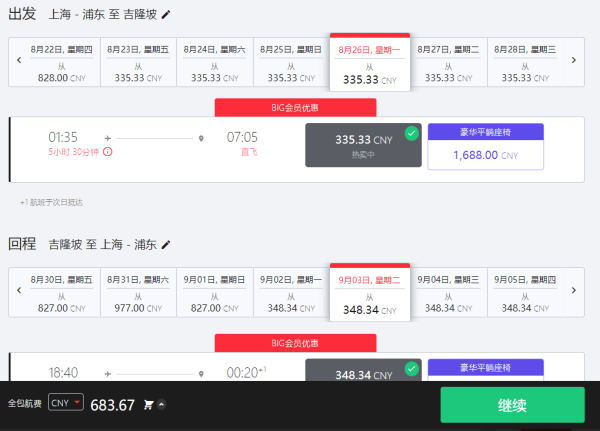Choose the 豪华平躺座椅 option for the return flight
600x431 pixels.
click(x=486, y=370)
